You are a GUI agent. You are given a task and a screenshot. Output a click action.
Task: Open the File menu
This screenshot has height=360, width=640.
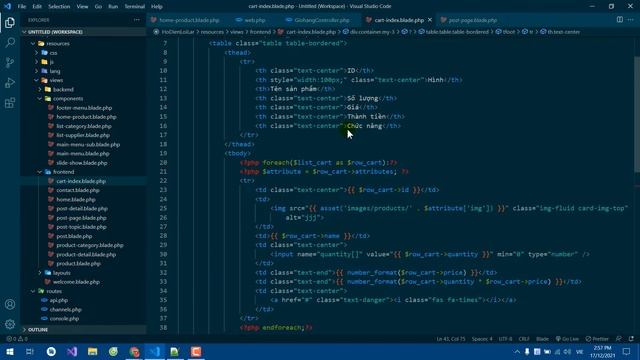[x=22, y=7]
